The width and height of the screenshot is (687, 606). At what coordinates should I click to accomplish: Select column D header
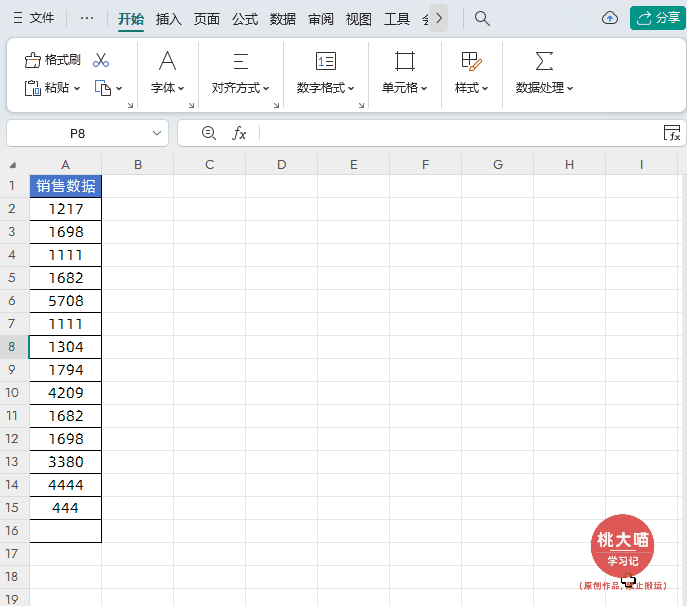point(281,165)
